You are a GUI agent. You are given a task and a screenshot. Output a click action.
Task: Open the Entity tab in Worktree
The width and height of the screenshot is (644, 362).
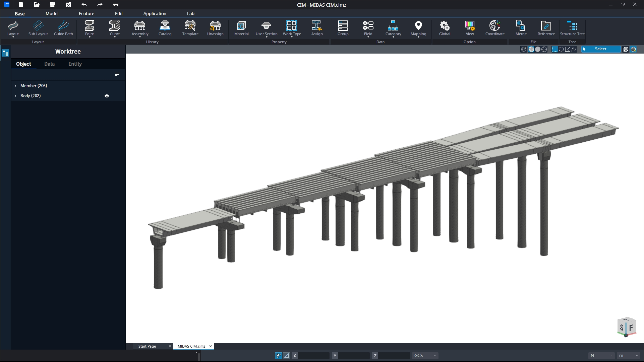tap(75, 64)
